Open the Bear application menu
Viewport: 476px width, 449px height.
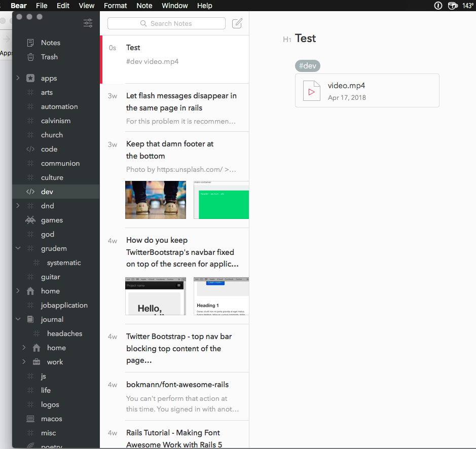pos(19,6)
